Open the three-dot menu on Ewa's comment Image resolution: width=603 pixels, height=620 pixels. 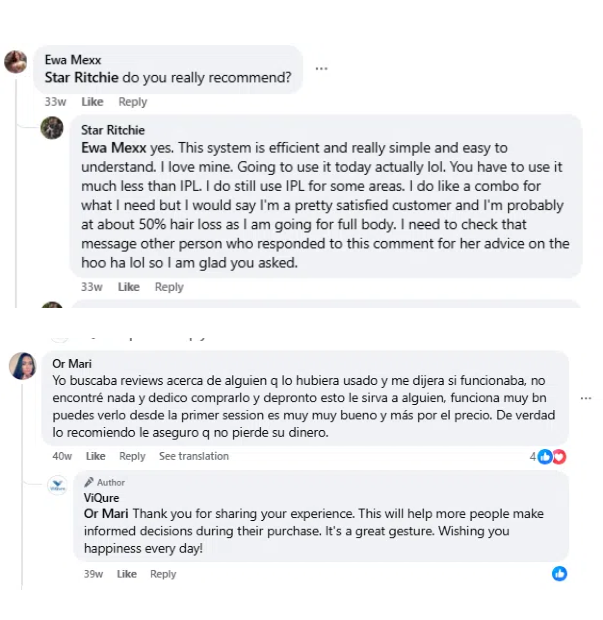coord(321,68)
